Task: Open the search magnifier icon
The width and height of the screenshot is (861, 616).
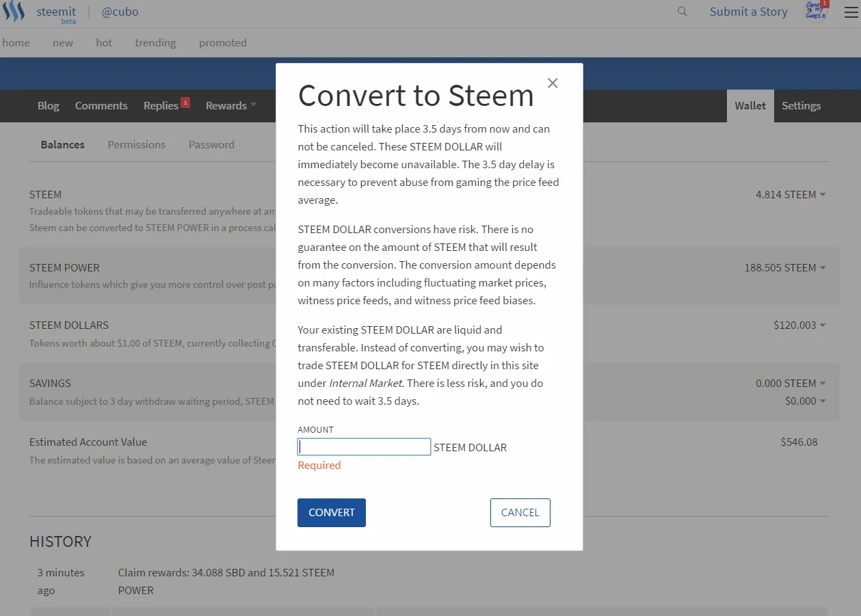Action: coord(682,12)
